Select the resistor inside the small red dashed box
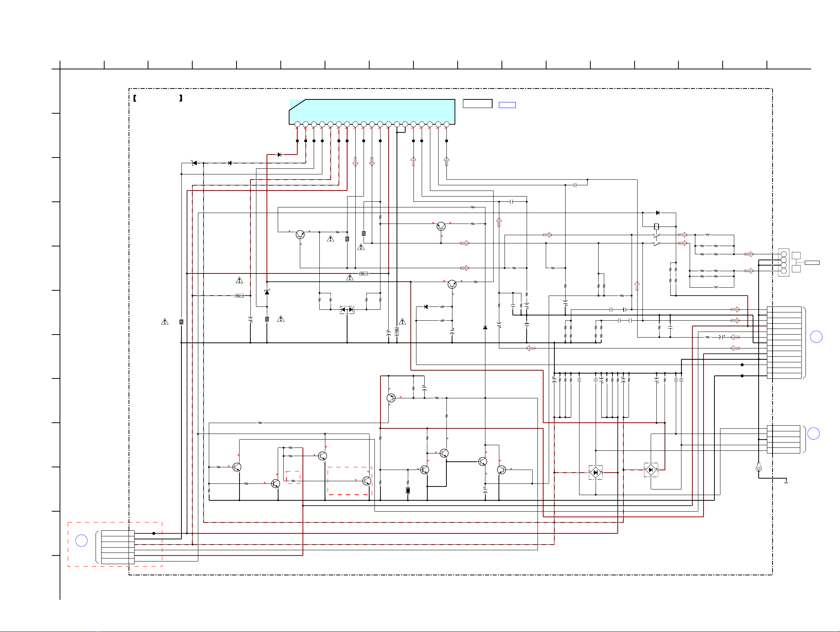 [x=293, y=481]
